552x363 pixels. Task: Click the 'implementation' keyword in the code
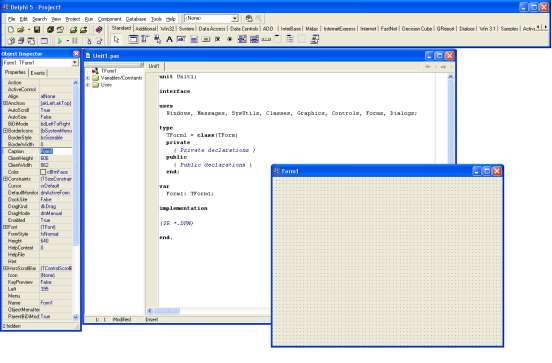(183, 208)
